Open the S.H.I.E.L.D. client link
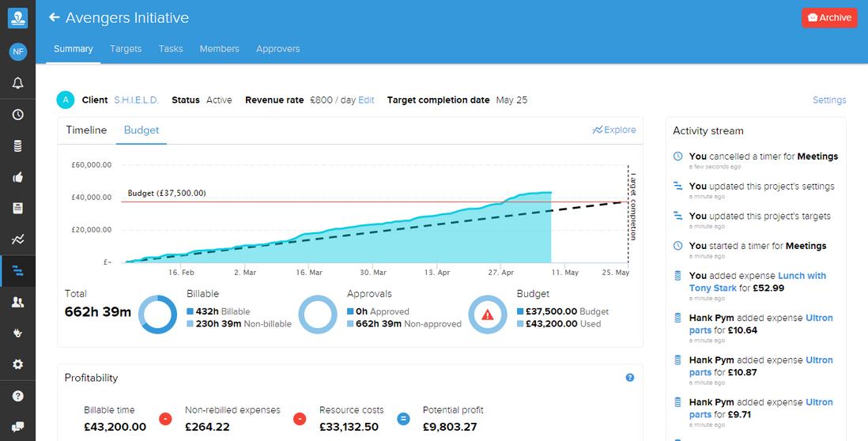Image resolution: width=868 pixels, height=441 pixels. [x=136, y=100]
